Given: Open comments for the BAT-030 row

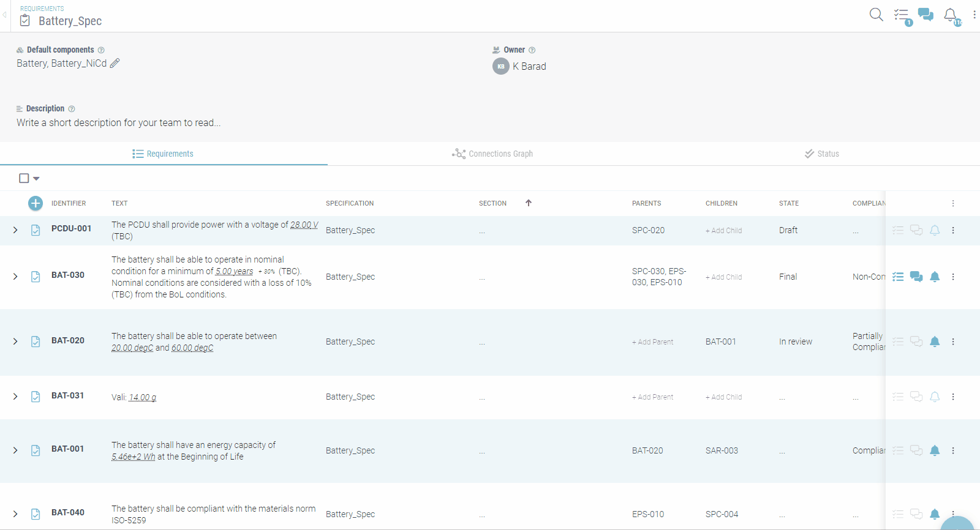Looking at the screenshot, I should click(x=916, y=277).
